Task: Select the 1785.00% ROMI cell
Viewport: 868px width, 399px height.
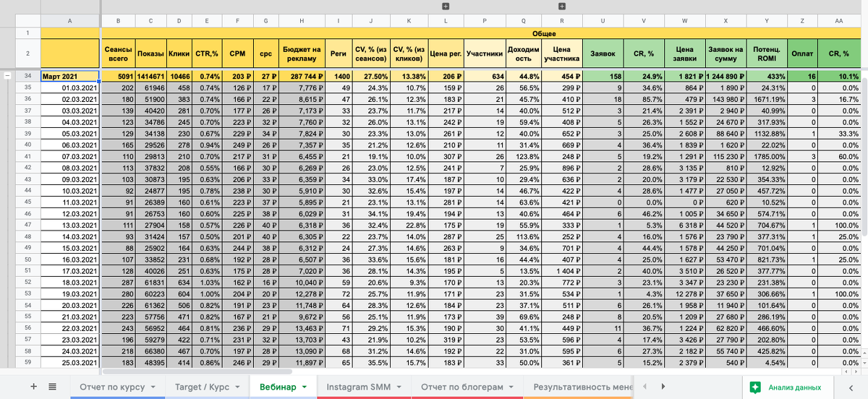Action: tap(767, 156)
